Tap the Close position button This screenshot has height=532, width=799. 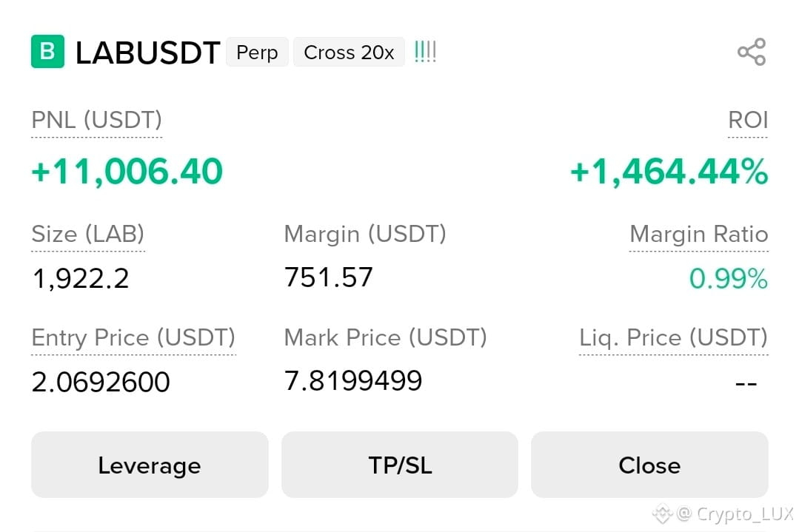click(649, 464)
